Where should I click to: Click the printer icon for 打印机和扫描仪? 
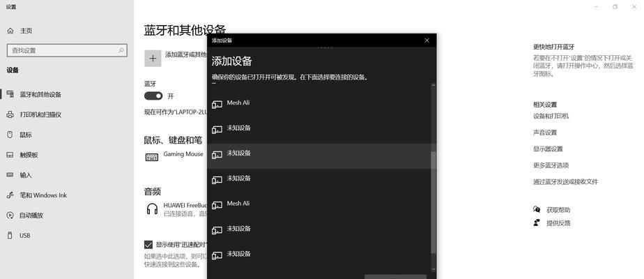coord(10,114)
